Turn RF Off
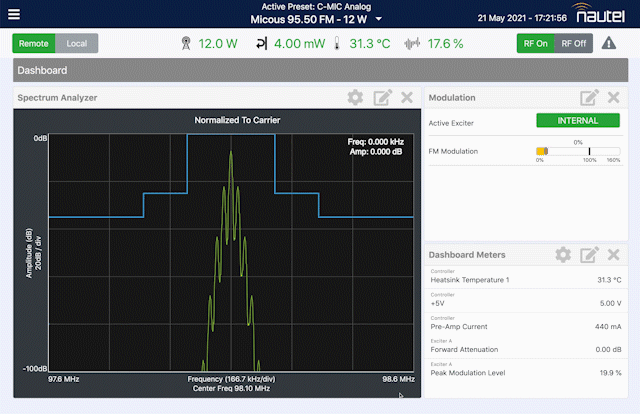This screenshot has height=414, width=640. 573,43
